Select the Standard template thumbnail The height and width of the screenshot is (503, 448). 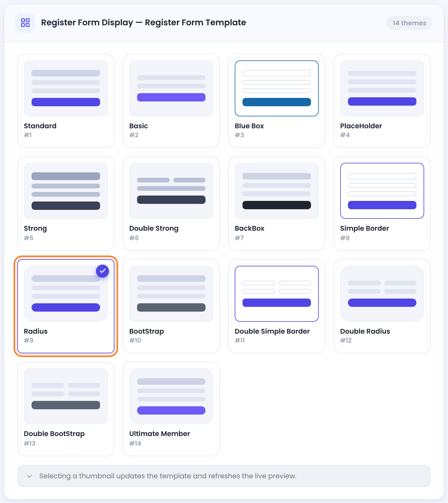click(x=66, y=88)
